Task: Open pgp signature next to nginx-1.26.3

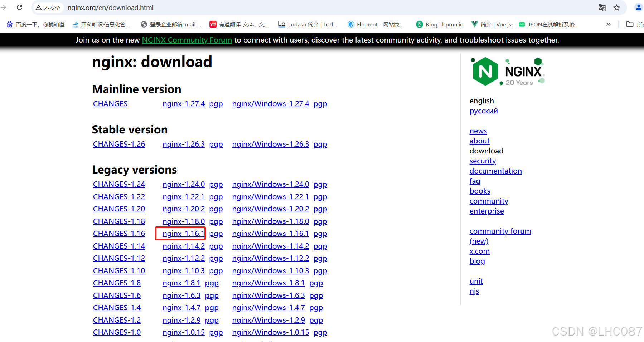Action: pos(216,145)
